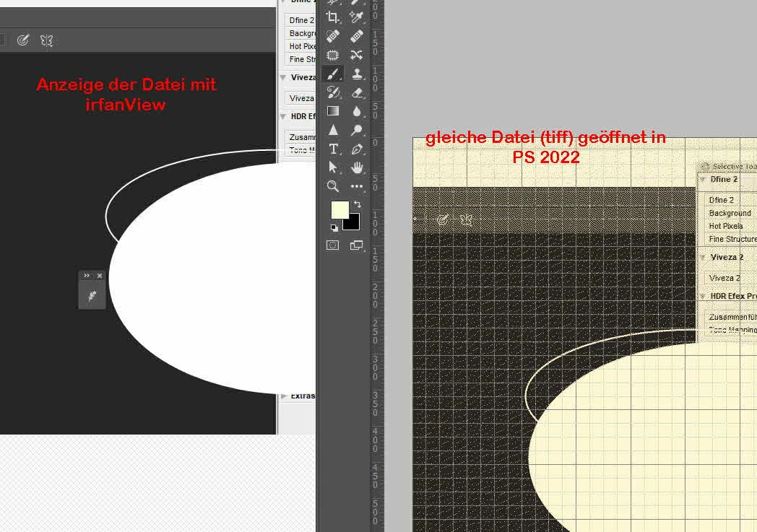Click Hot Pixels in right Selective Tool panel

pos(730,226)
